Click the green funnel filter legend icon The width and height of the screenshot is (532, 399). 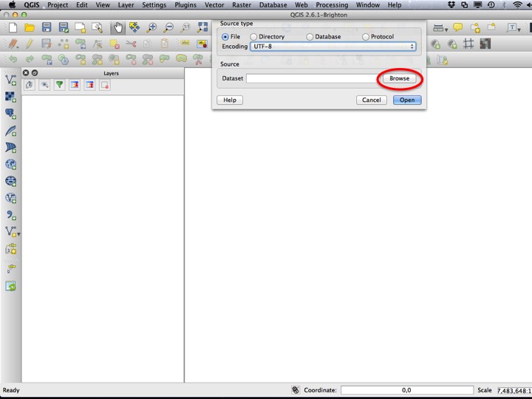pos(59,85)
